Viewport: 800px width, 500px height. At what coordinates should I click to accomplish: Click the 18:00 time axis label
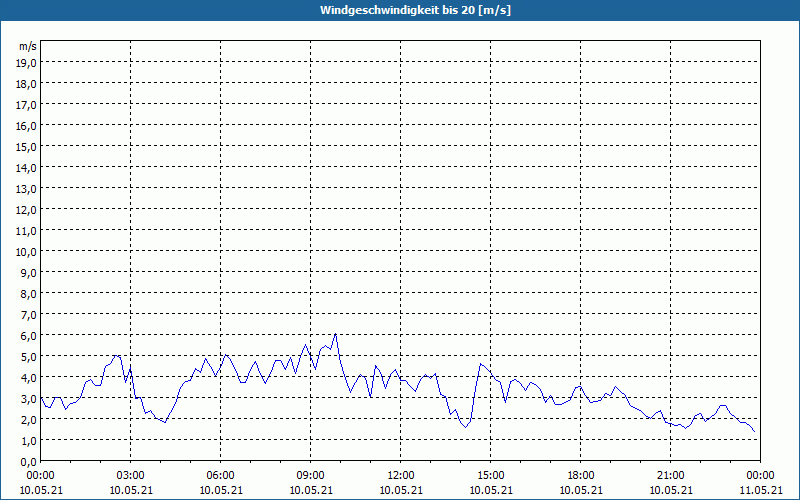click(x=581, y=476)
